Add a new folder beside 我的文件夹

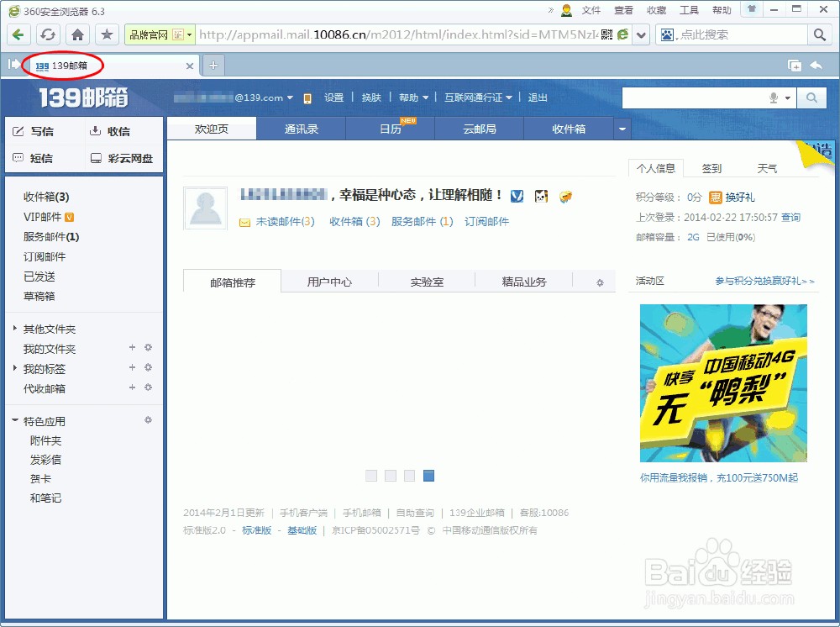pos(133,347)
